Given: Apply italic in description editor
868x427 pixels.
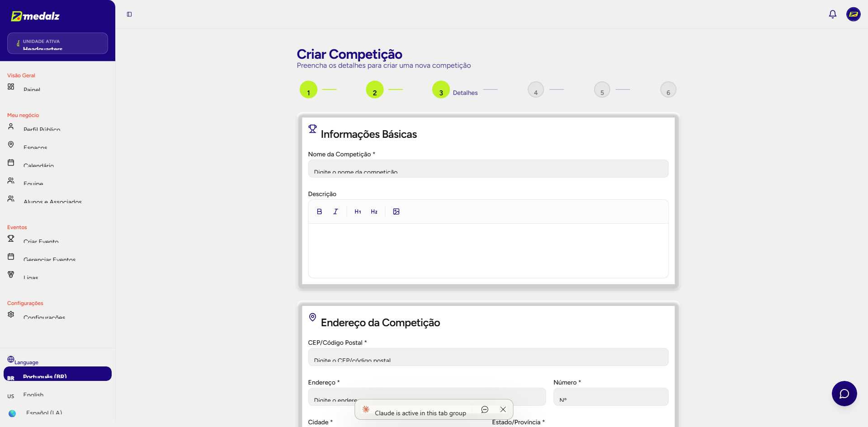Looking at the screenshot, I should coord(335,211).
